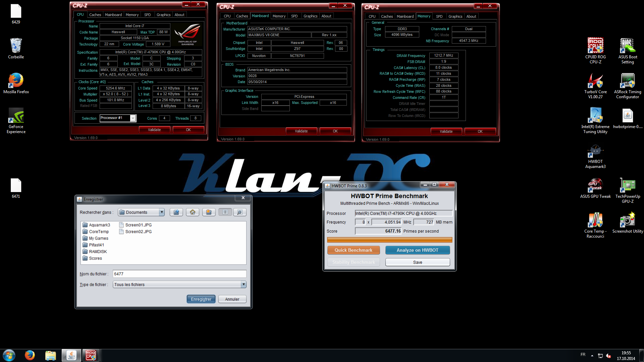Open the Processor #1 selection dropdown
Image resolution: width=644 pixels, height=362 pixels.
tap(133, 118)
